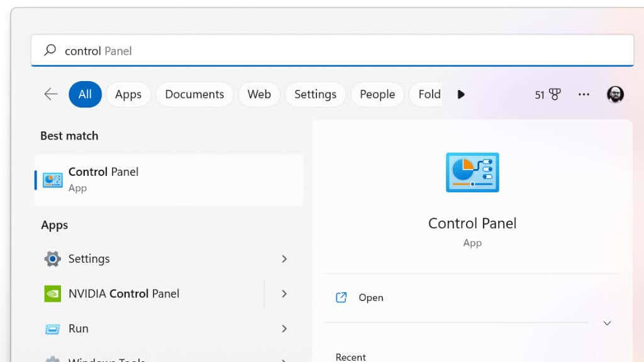Open the ellipsis options menu

(x=584, y=94)
